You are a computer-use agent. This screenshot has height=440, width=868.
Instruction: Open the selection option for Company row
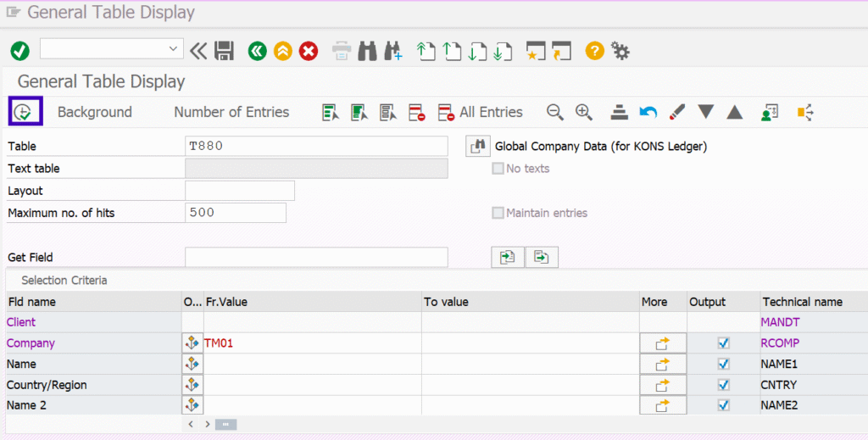pos(192,343)
